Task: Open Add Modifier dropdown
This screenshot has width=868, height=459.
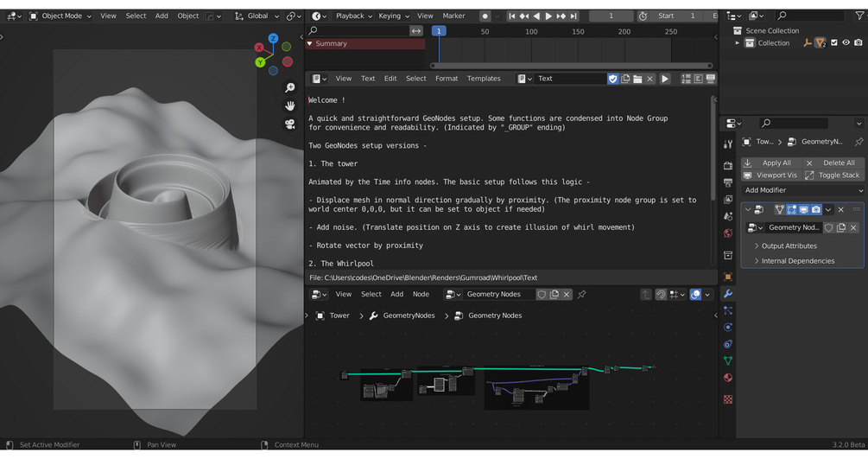Action: pyautogui.click(x=802, y=190)
